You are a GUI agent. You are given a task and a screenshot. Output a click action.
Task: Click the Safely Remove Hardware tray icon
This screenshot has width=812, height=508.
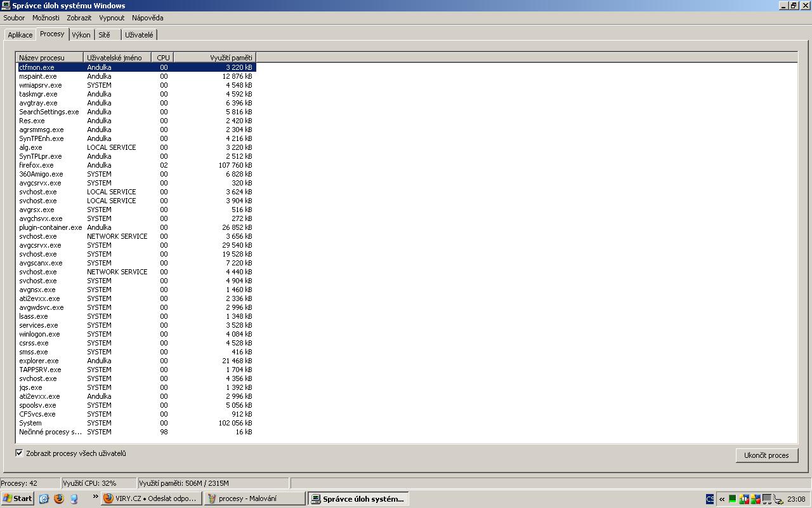pos(778,499)
